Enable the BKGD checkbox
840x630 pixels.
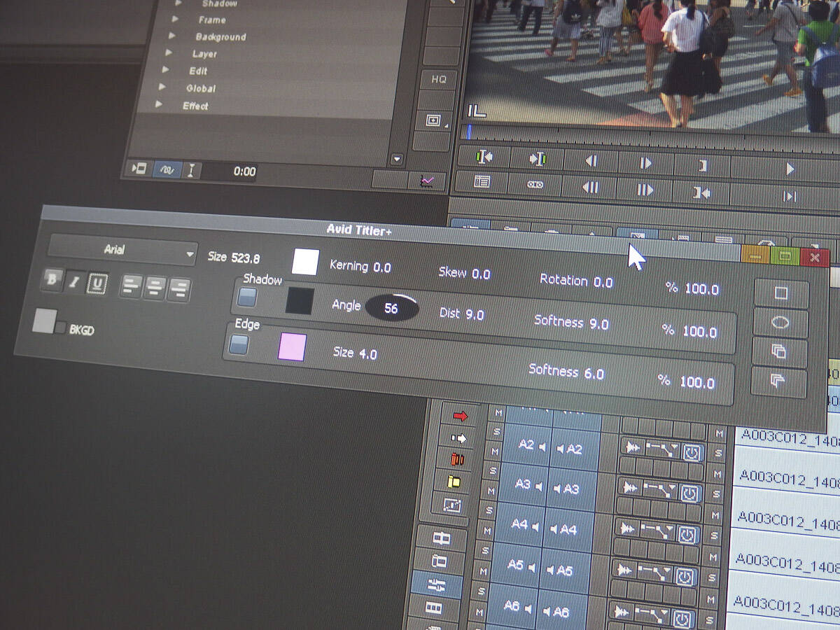(x=61, y=327)
